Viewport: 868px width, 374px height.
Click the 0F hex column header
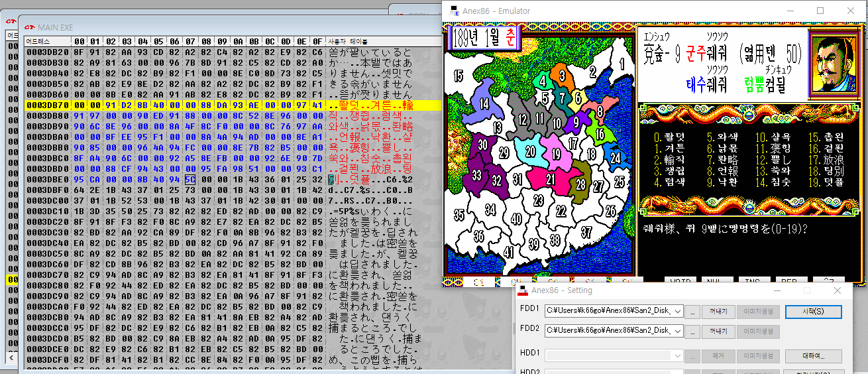(317, 42)
